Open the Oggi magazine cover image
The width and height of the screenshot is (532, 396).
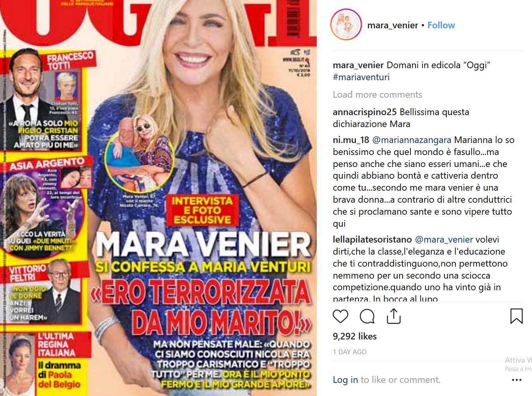click(x=158, y=198)
